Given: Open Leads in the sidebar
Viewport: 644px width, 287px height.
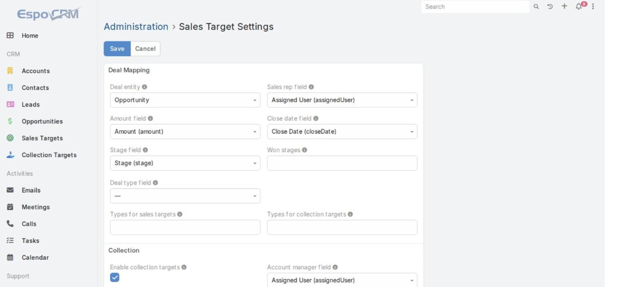Looking at the screenshot, I should (x=31, y=105).
